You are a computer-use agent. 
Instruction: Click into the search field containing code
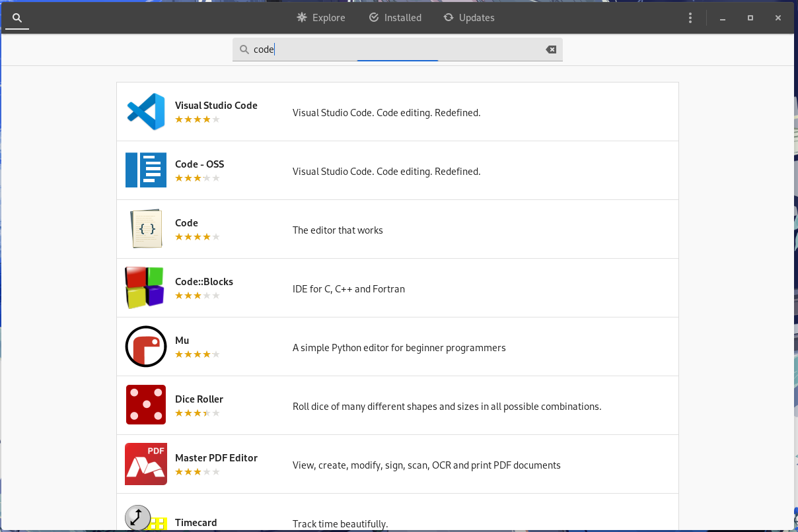click(x=398, y=50)
